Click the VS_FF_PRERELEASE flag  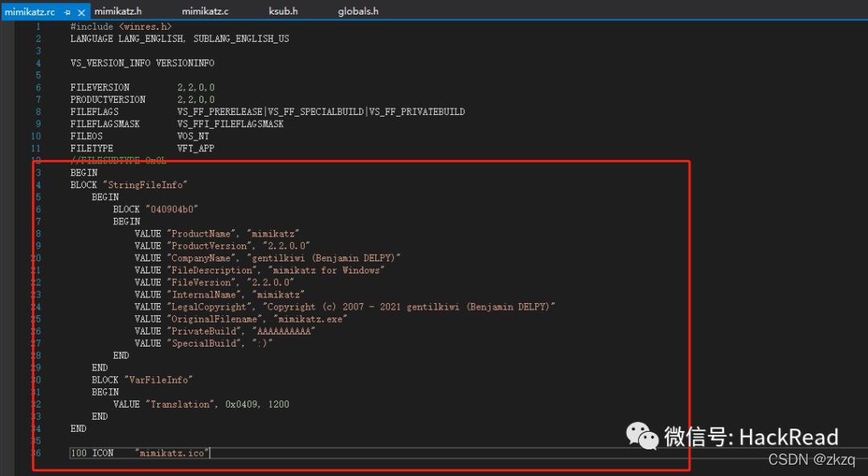(219, 112)
